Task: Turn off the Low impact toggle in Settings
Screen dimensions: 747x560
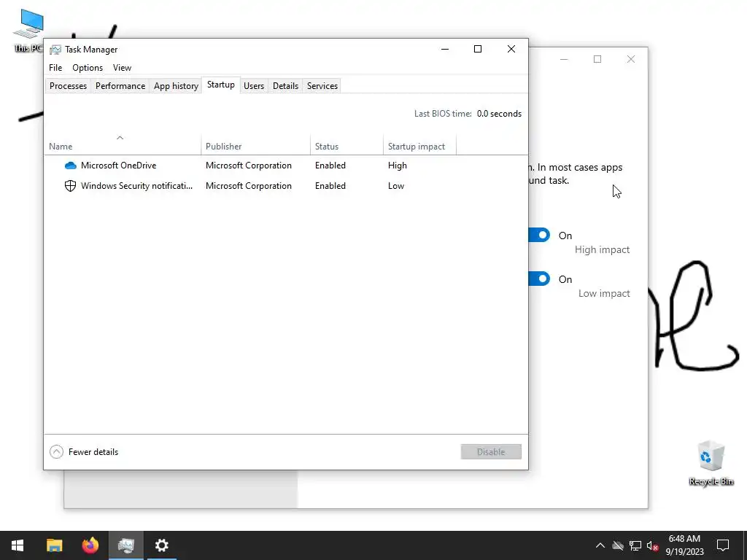Action: click(x=539, y=279)
